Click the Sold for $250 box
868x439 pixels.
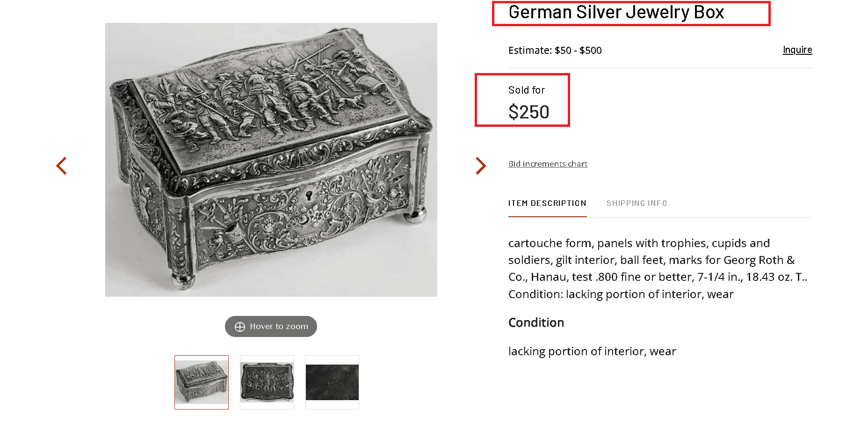tap(522, 100)
